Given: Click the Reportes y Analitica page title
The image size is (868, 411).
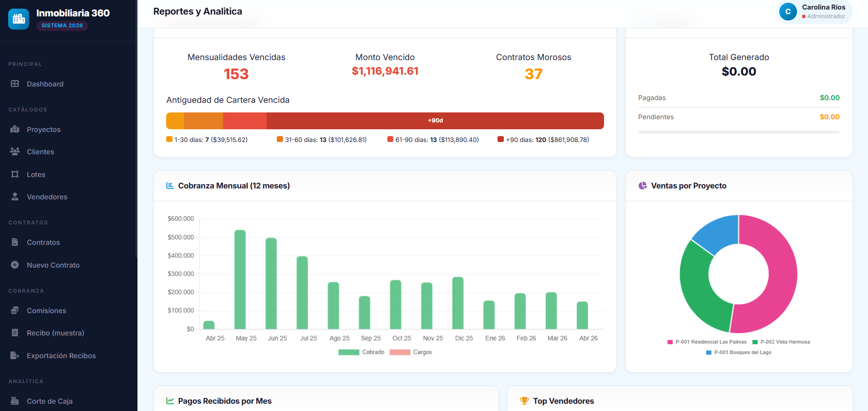Looking at the screenshot, I should [198, 11].
